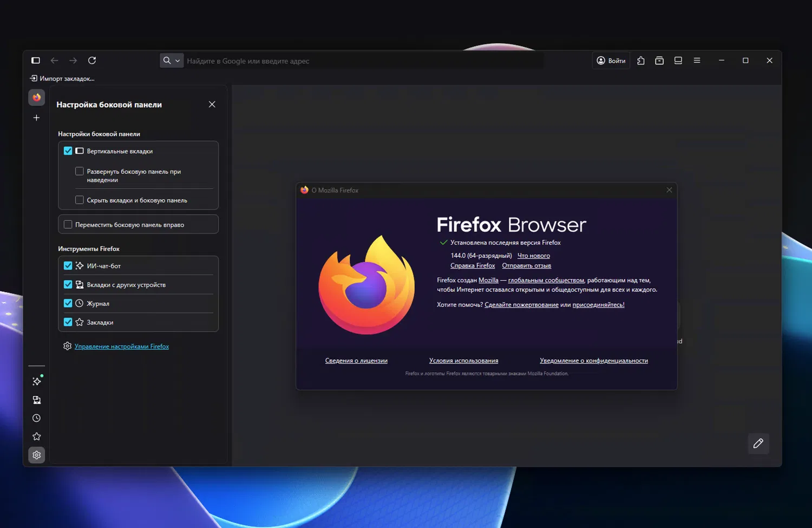This screenshot has width=812, height=528.
Task: Open Условия использования link
Action: [464, 361]
